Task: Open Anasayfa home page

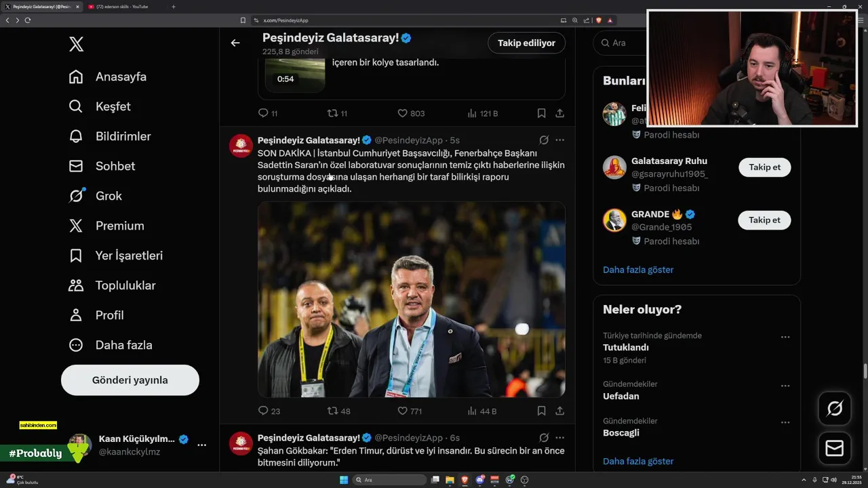Action: (108, 77)
